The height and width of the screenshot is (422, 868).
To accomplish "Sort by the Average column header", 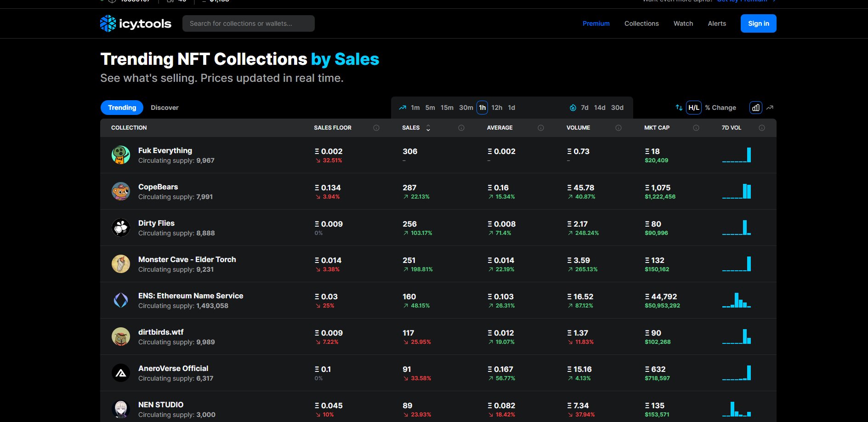I will (x=499, y=128).
